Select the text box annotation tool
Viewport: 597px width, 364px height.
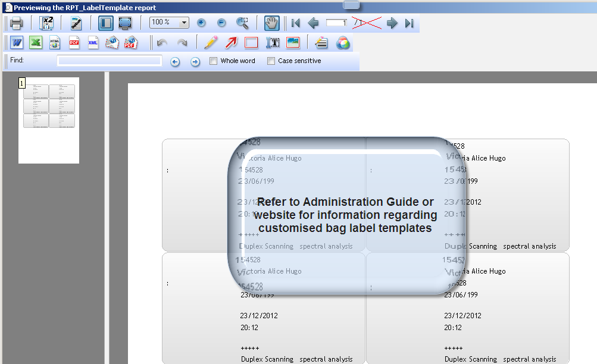[x=273, y=43]
